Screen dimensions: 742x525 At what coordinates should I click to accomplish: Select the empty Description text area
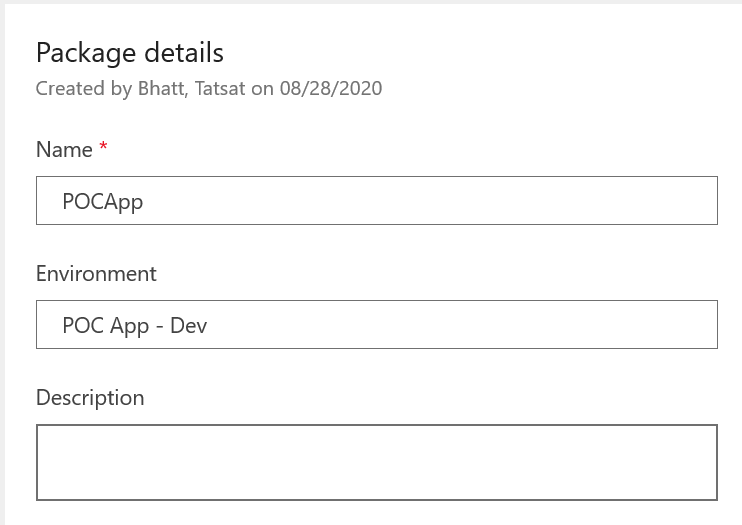[377, 462]
